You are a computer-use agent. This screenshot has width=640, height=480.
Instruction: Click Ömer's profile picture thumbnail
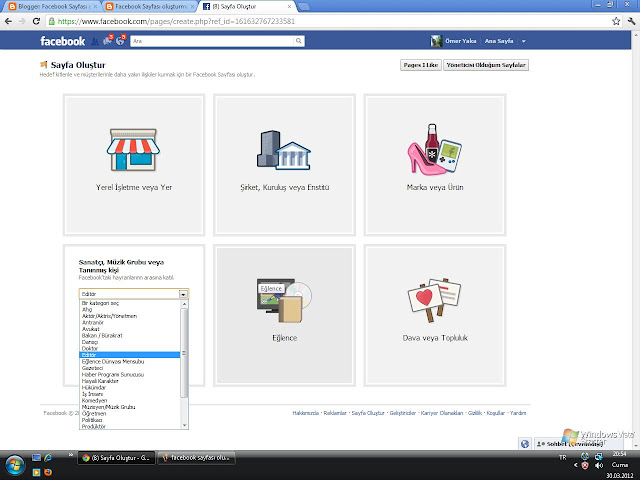point(436,41)
